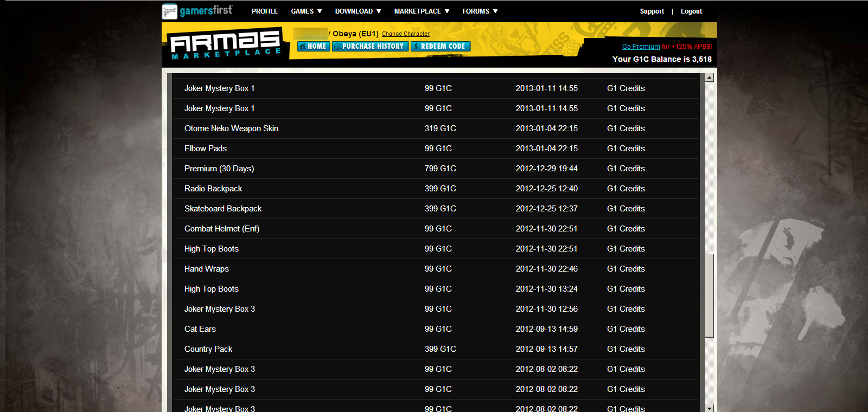
Task: Click the GamersFirst logo icon
Action: tap(169, 11)
